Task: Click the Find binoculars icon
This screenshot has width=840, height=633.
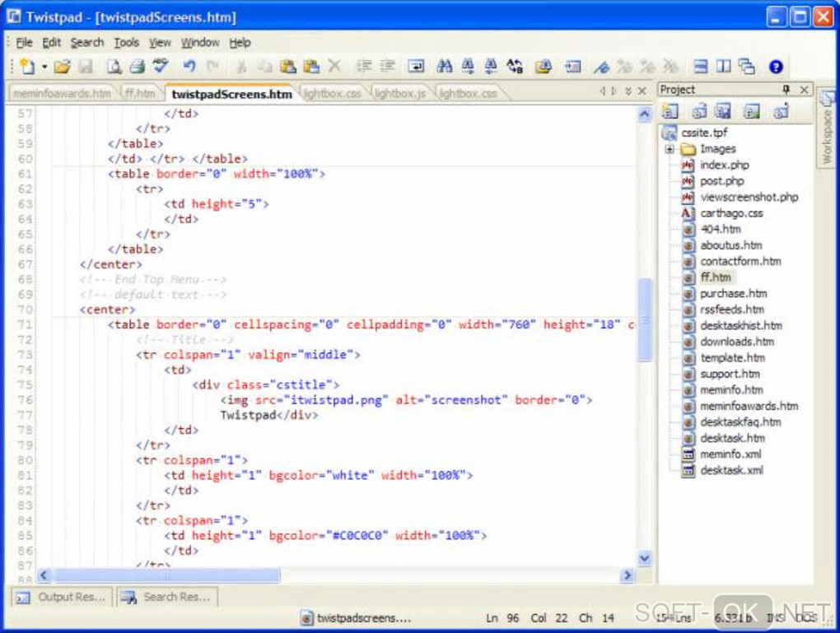Action: (x=445, y=67)
